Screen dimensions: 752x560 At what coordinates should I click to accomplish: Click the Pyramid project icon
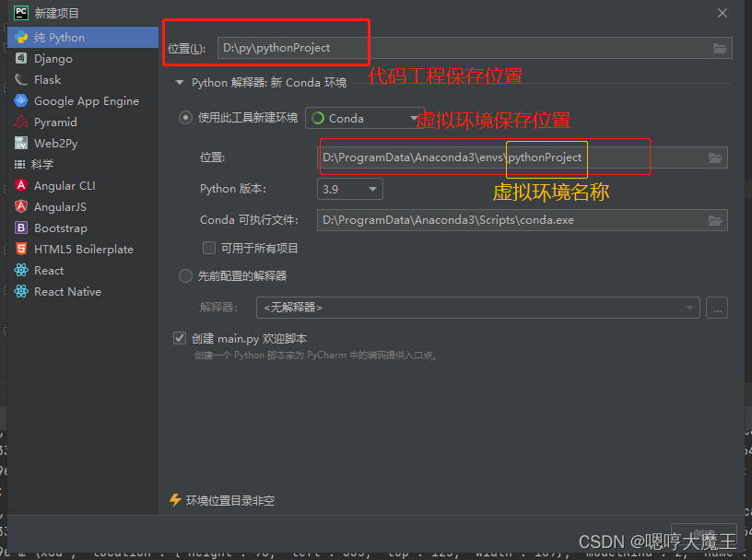pyautogui.click(x=21, y=122)
